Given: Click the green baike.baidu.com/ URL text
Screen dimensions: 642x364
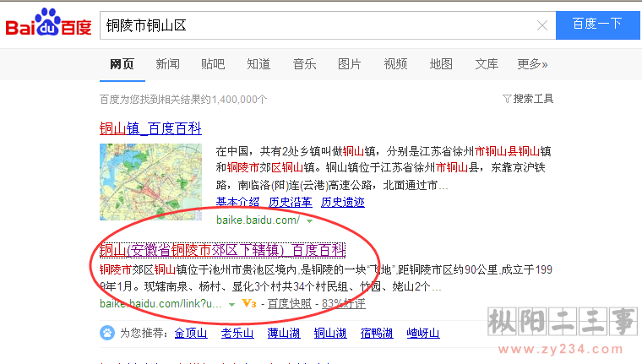Looking at the screenshot, I should (258, 220).
